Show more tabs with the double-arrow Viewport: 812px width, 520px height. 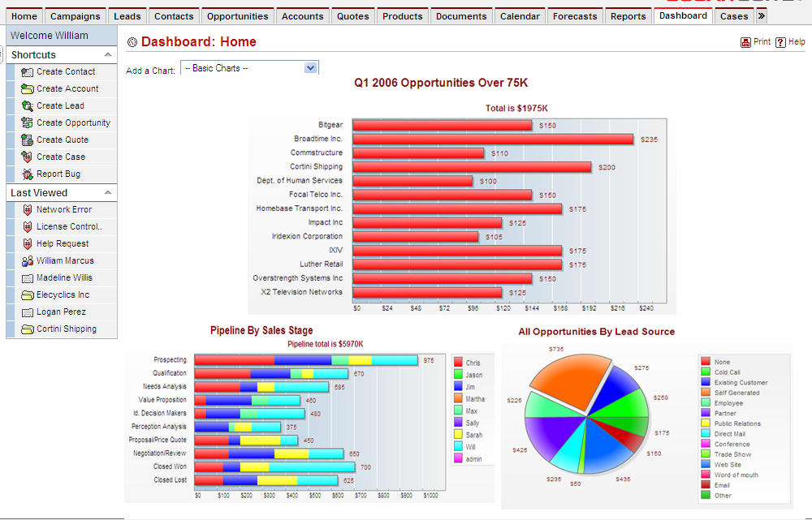click(761, 16)
